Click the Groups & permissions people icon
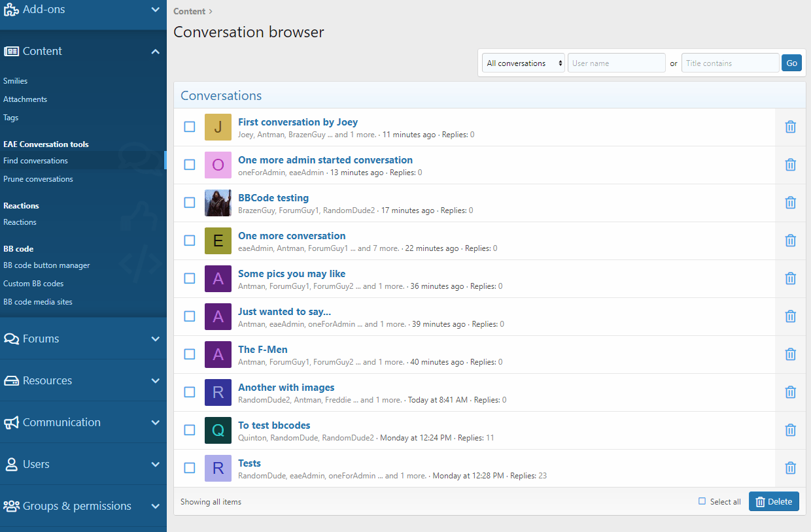 point(11,506)
